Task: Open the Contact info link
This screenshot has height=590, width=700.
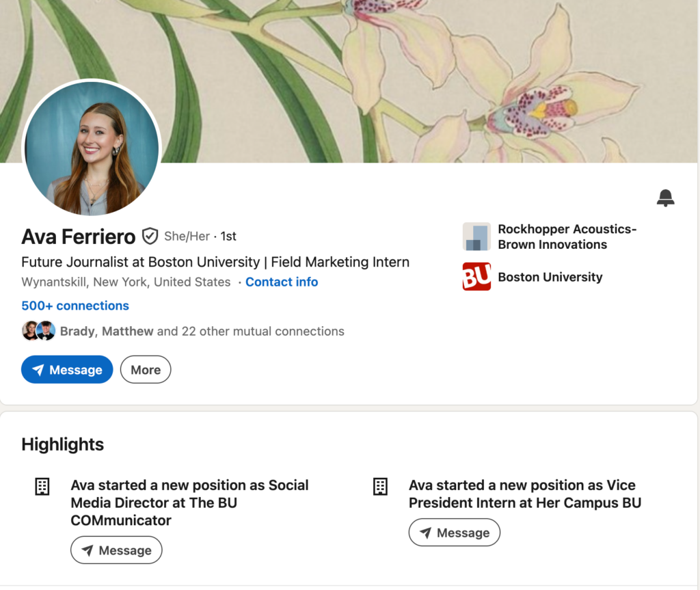Action: point(281,282)
